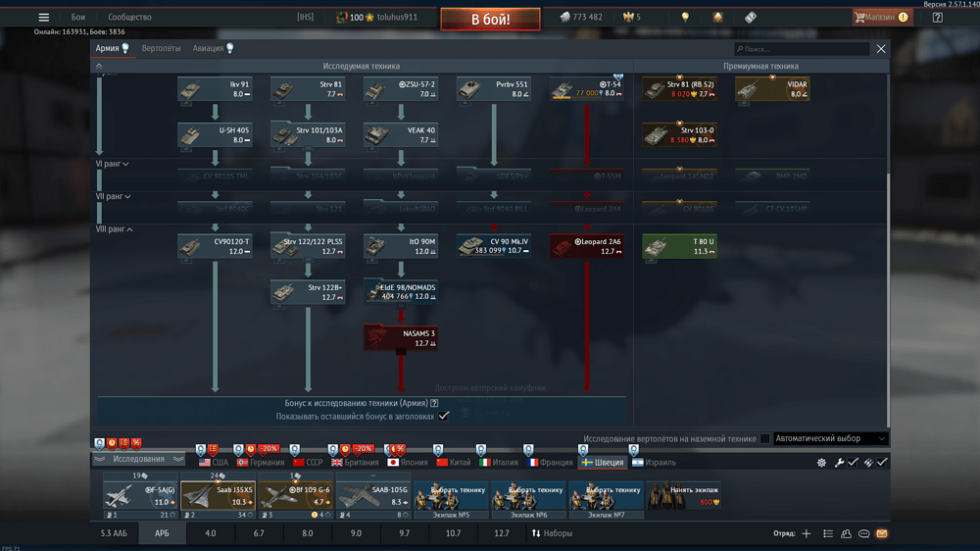This screenshot has height=551, width=980.
Task: Select the США nation tab
Action: pyautogui.click(x=214, y=463)
